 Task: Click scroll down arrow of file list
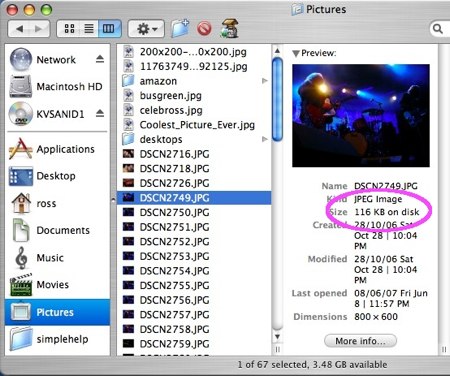click(x=277, y=337)
